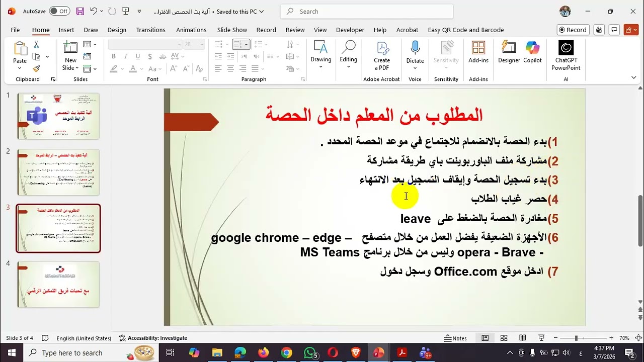Image resolution: width=644 pixels, height=362 pixels.
Task: Open the File menu
Action: 15,30
